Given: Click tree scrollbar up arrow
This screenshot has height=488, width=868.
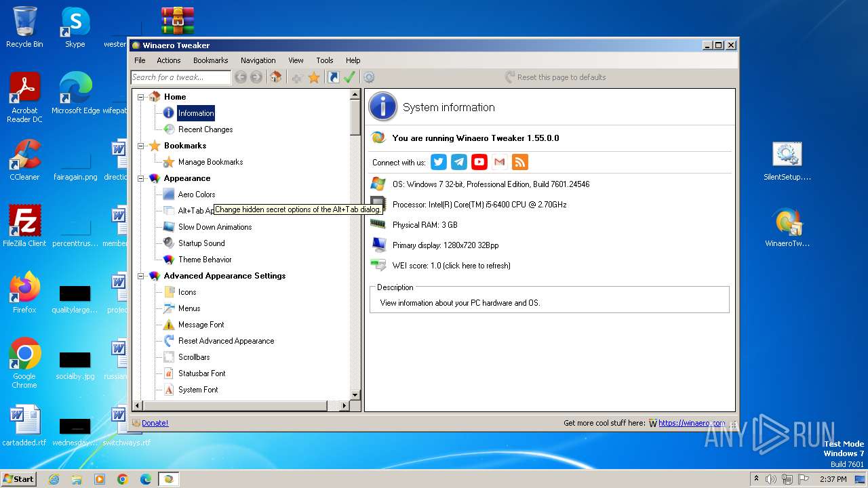Looking at the screenshot, I should [355, 95].
